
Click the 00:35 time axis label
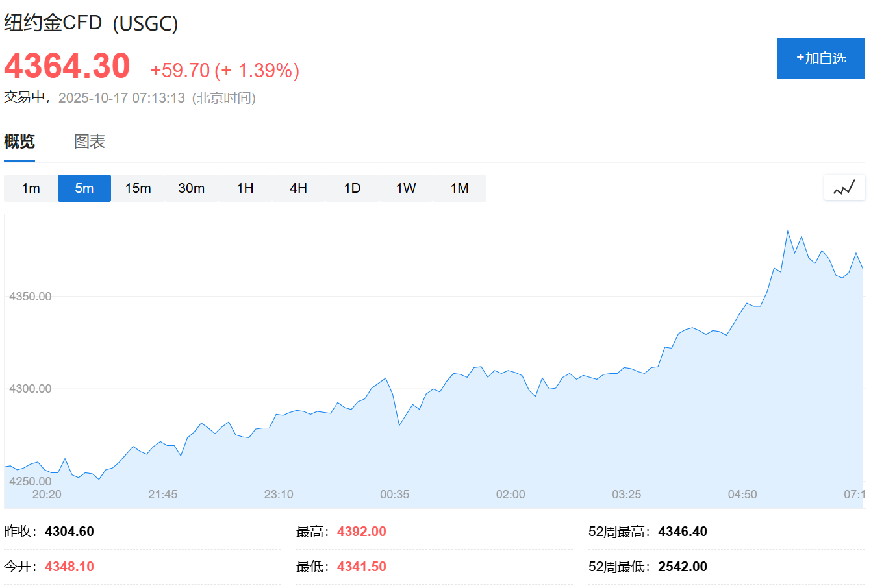395,495
